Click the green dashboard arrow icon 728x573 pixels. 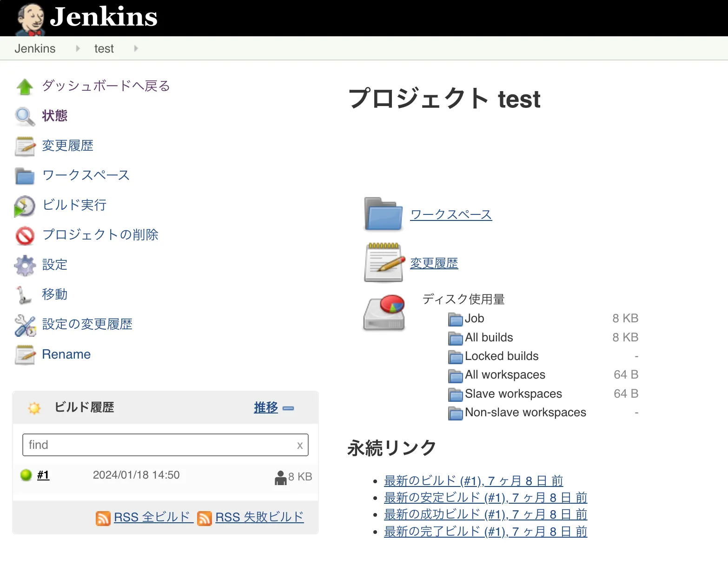click(25, 87)
